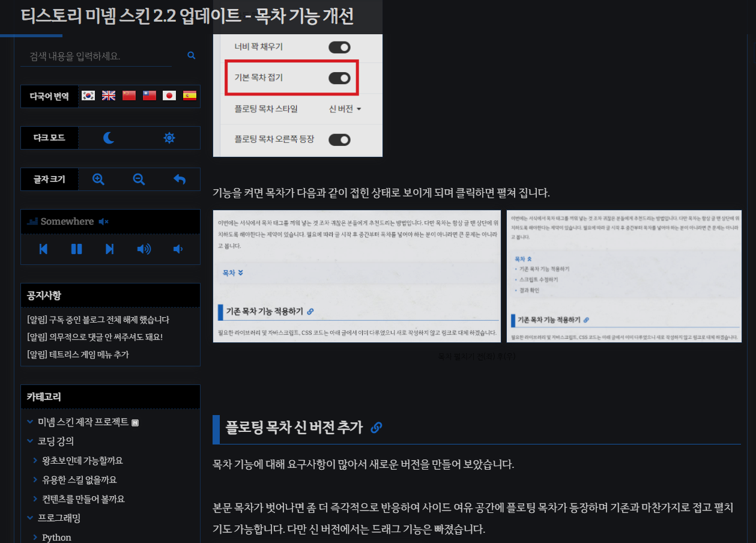Click the 카테고리 section header
This screenshot has height=543, width=756.
110,397
